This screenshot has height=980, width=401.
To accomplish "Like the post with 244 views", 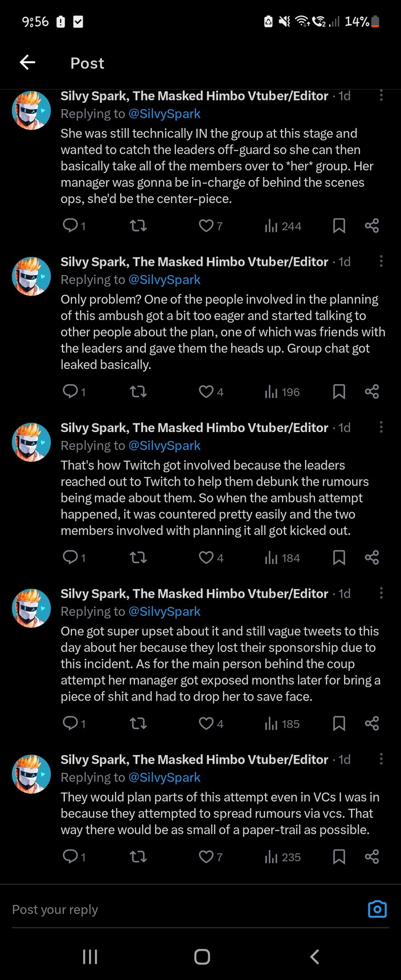I will (211, 226).
